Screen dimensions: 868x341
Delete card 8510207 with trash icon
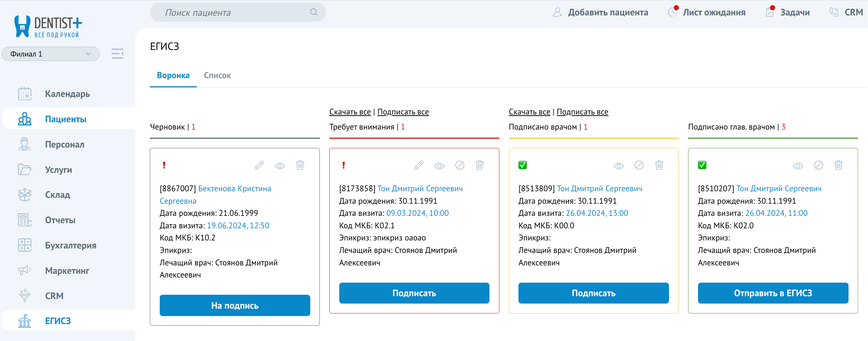[x=838, y=165]
